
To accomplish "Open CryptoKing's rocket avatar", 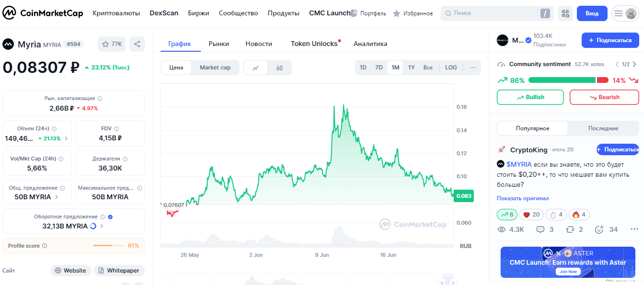I will click(502, 150).
